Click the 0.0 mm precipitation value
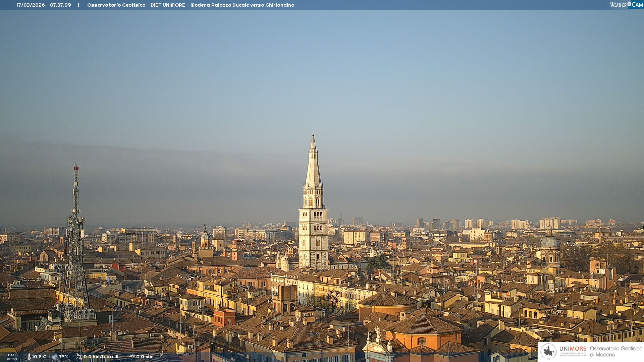Screen dimensions: 644x362 pos(145,357)
